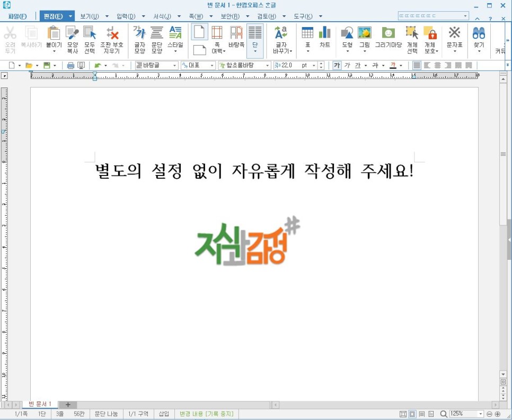The height and width of the screenshot is (420, 512).
Task: Click the zoom in plus button
Action: pyautogui.click(x=498, y=414)
